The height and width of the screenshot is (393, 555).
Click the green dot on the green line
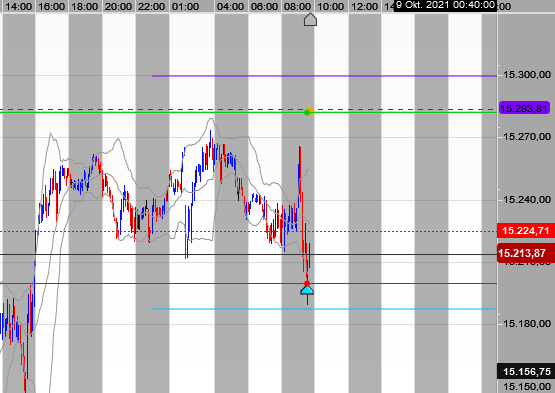307,113
